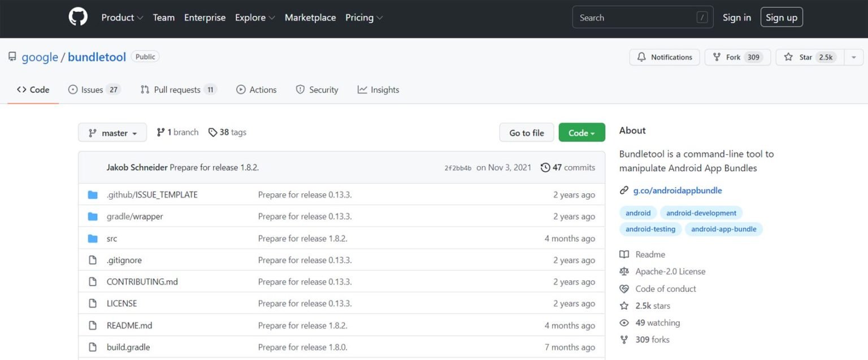
Task: Follow the g.co/androidappbundle link
Action: [x=676, y=190]
